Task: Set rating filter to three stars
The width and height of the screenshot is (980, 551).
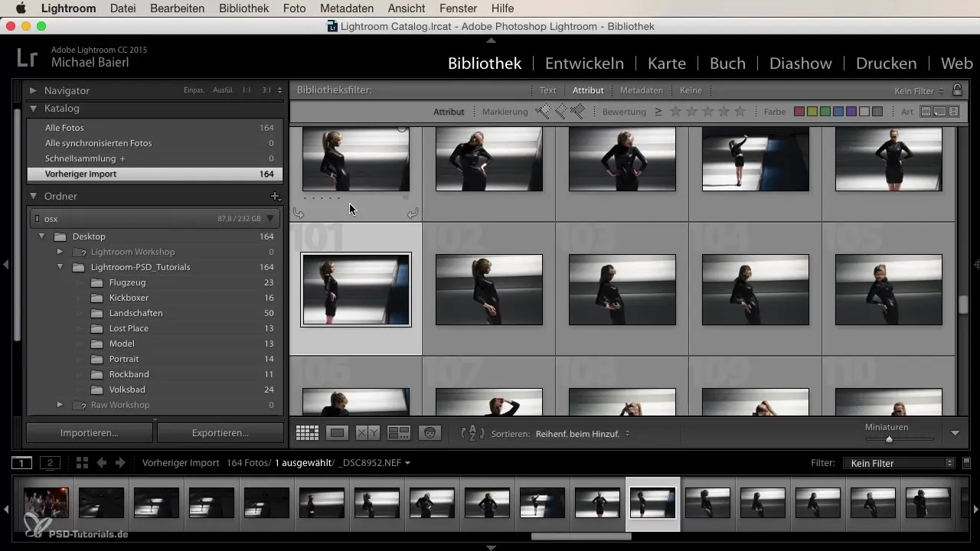Action: [707, 112]
